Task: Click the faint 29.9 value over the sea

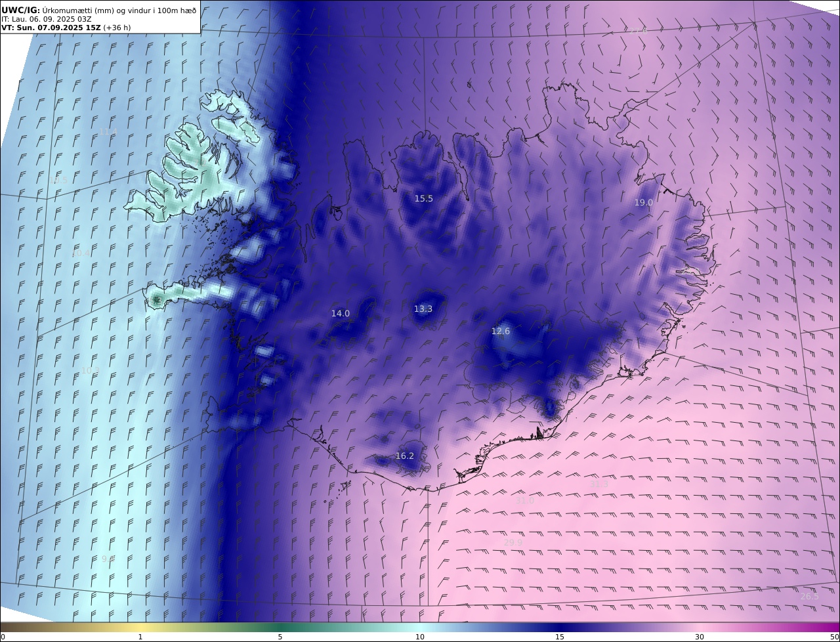Action: 513,542
